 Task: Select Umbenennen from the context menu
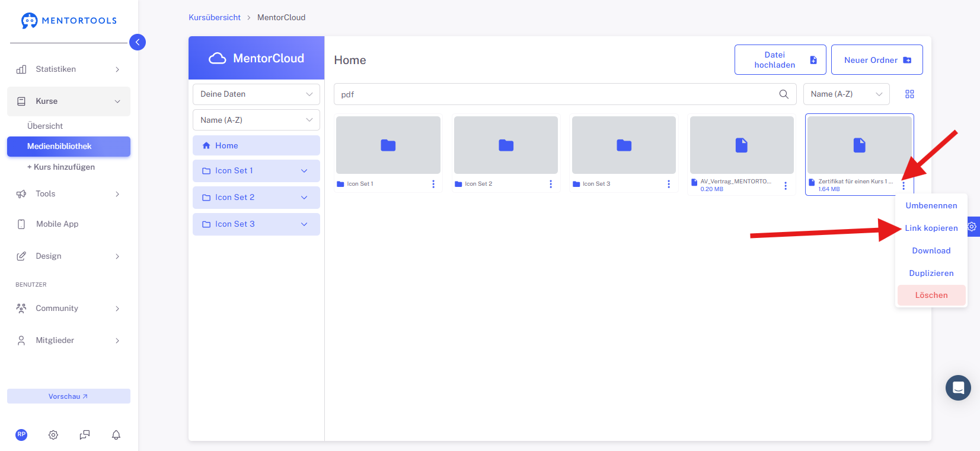click(931, 206)
